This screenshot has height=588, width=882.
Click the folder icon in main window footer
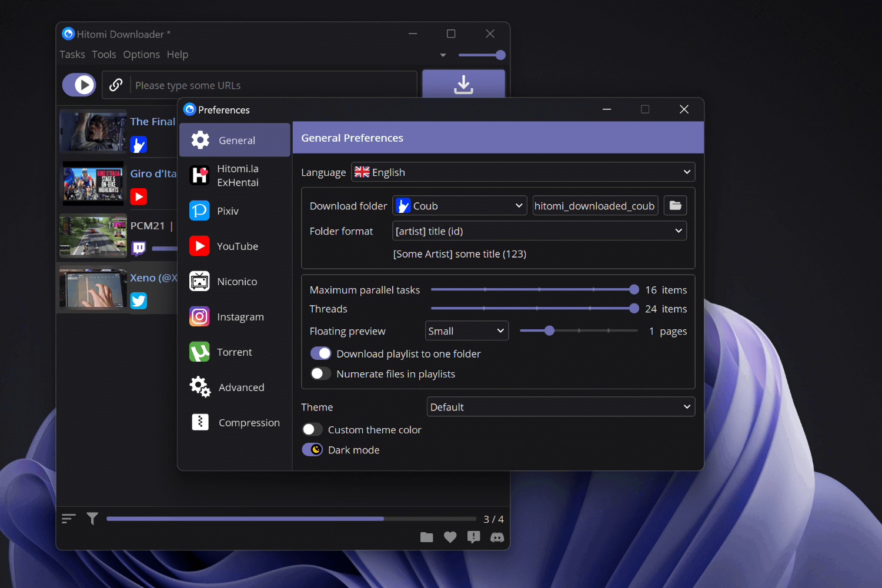[x=427, y=537]
